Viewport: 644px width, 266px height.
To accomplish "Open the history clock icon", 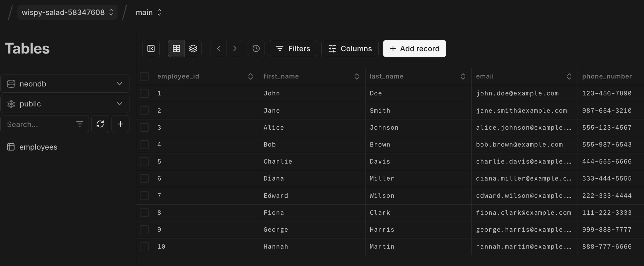I will pos(256,49).
